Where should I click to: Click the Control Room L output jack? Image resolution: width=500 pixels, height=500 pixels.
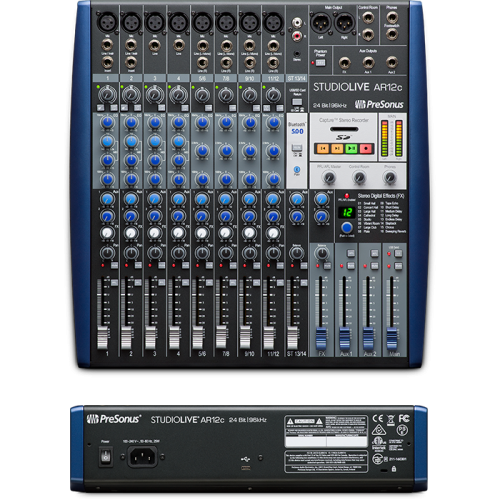click(x=368, y=17)
